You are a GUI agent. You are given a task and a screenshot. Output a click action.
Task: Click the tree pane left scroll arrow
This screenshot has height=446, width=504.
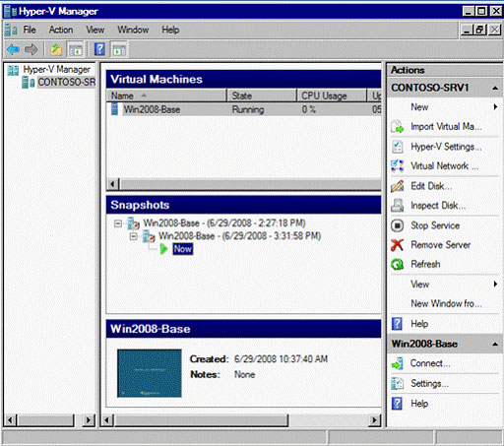click(11, 420)
